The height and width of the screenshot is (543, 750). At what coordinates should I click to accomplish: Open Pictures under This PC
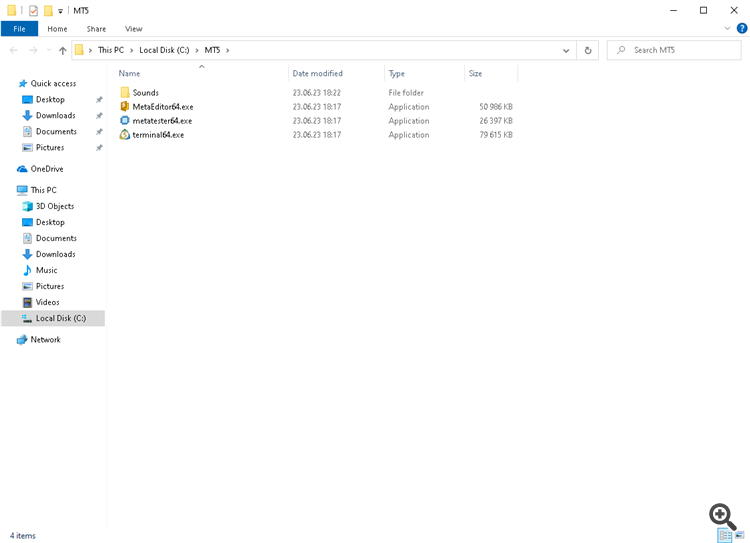tap(50, 286)
